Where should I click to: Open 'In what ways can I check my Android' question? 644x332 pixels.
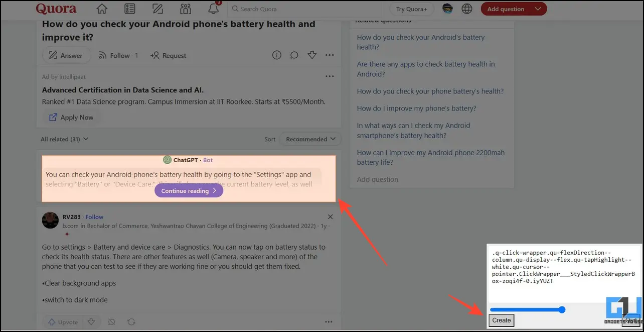[x=414, y=131]
